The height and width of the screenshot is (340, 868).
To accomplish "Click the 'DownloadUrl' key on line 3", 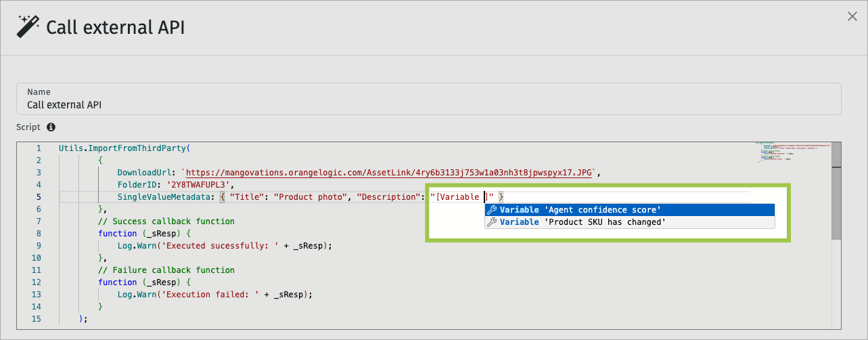I will (x=144, y=173).
